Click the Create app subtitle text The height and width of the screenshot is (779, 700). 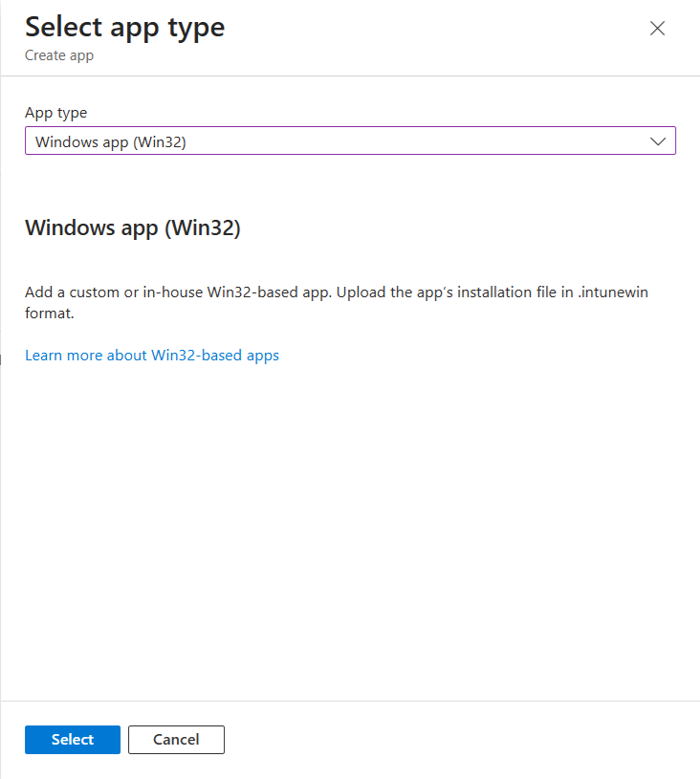click(59, 55)
